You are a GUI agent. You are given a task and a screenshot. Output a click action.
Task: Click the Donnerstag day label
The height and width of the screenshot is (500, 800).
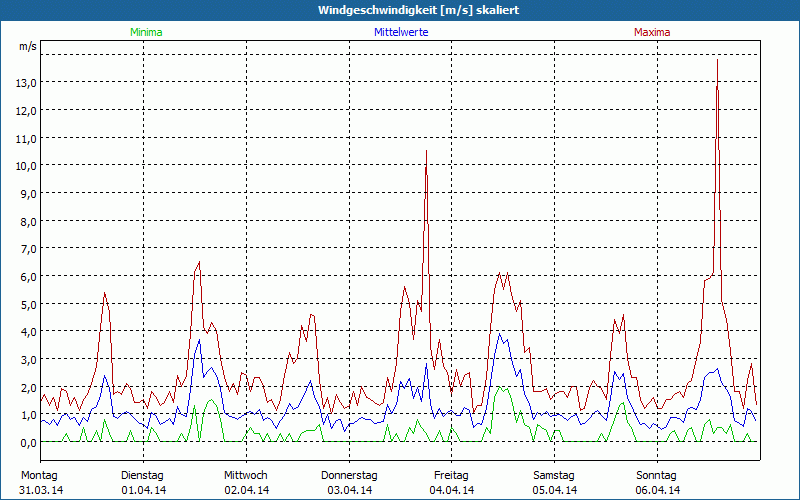point(349,475)
